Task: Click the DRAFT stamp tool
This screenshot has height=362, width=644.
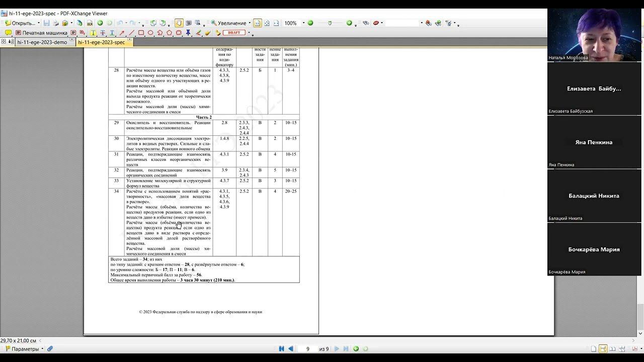Action: click(x=234, y=33)
